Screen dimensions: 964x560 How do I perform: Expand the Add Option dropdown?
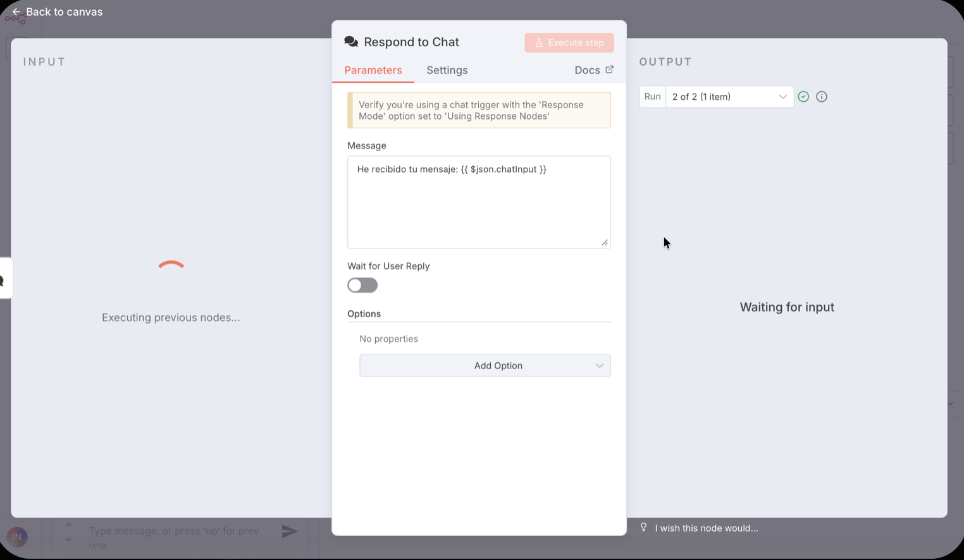click(485, 365)
